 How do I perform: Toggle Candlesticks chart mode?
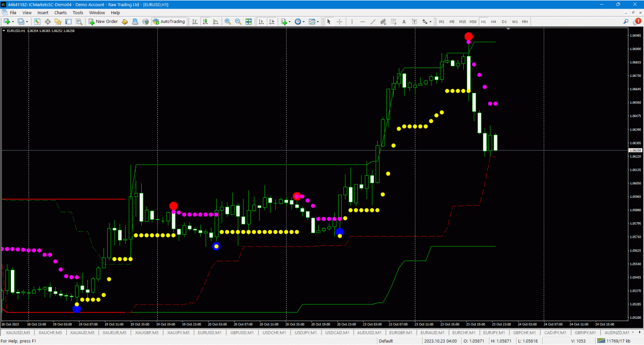(x=205, y=22)
